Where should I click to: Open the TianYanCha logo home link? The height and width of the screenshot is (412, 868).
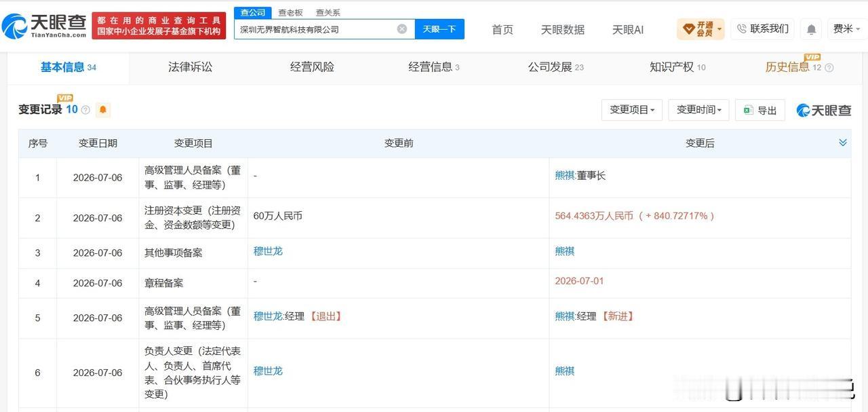pyautogui.click(x=44, y=26)
